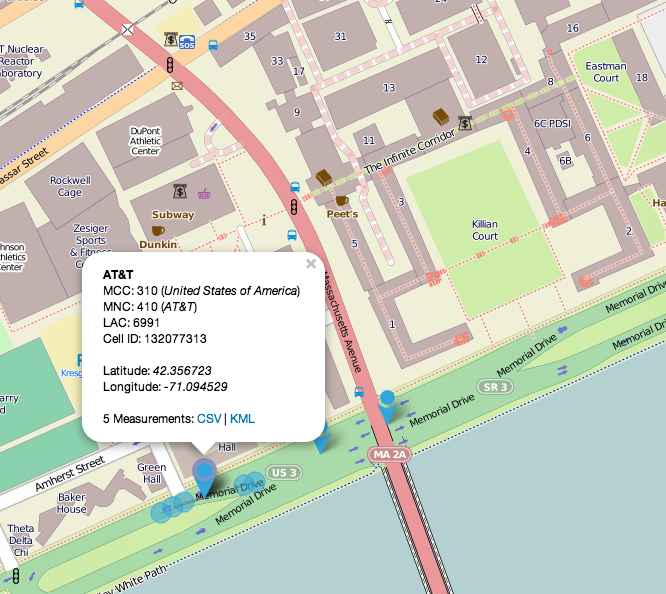The width and height of the screenshot is (666, 594).
Task: Click building number 31 label
Action: coord(340,36)
